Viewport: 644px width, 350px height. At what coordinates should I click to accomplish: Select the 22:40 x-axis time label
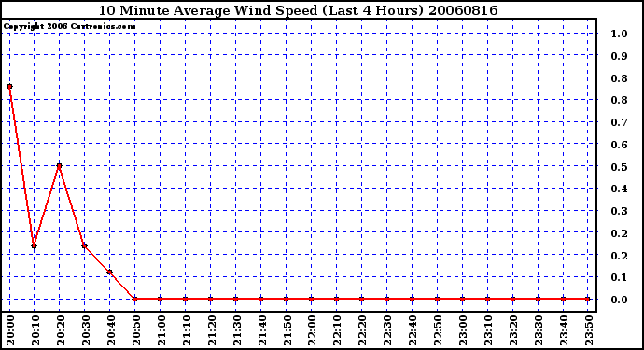[x=413, y=330]
